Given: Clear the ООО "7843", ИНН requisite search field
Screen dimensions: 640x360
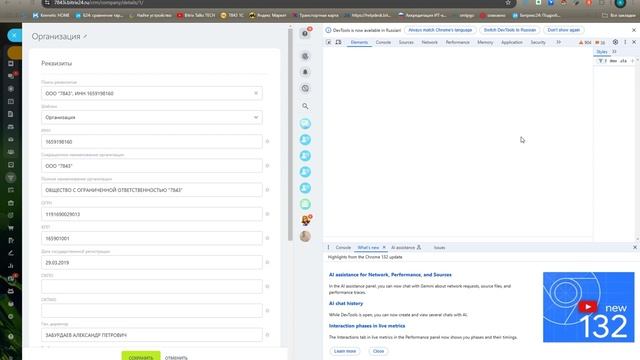Looking at the screenshot, I should pyautogui.click(x=256, y=93).
